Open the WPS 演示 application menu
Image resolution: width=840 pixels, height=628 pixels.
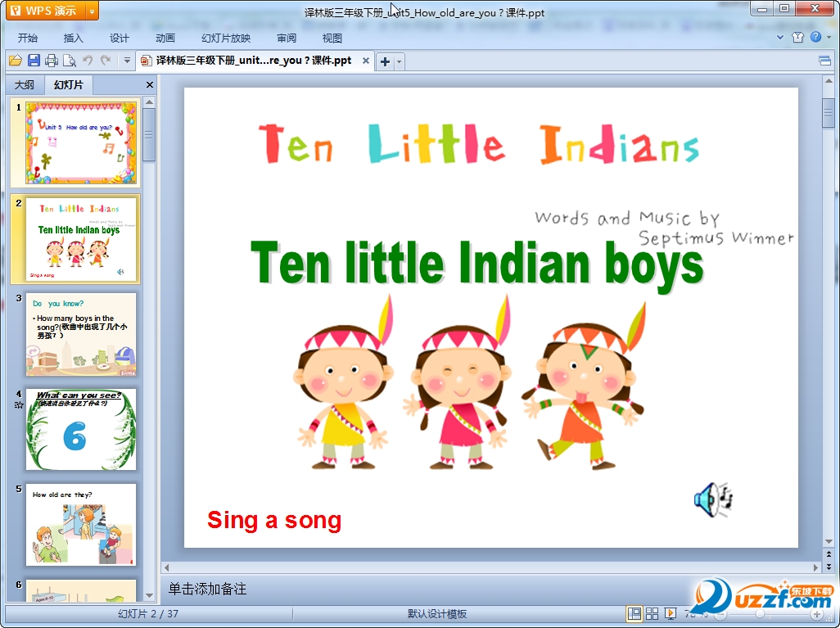pos(45,11)
